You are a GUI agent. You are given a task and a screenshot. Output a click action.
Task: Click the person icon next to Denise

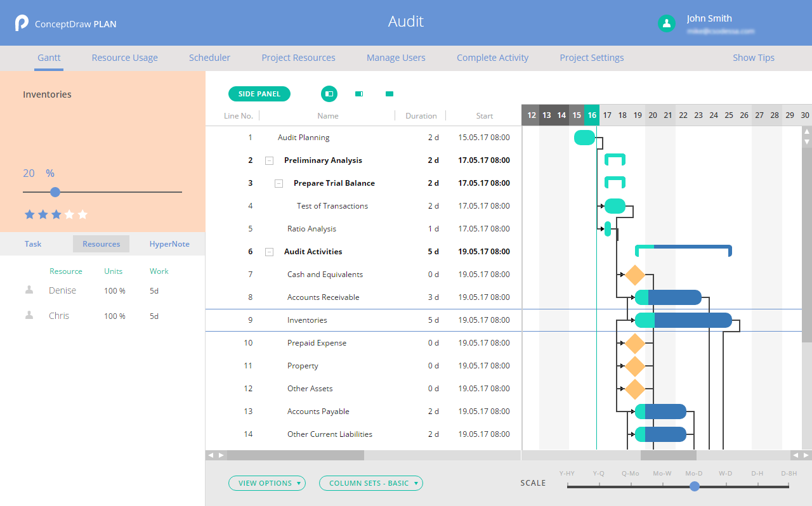click(x=29, y=290)
